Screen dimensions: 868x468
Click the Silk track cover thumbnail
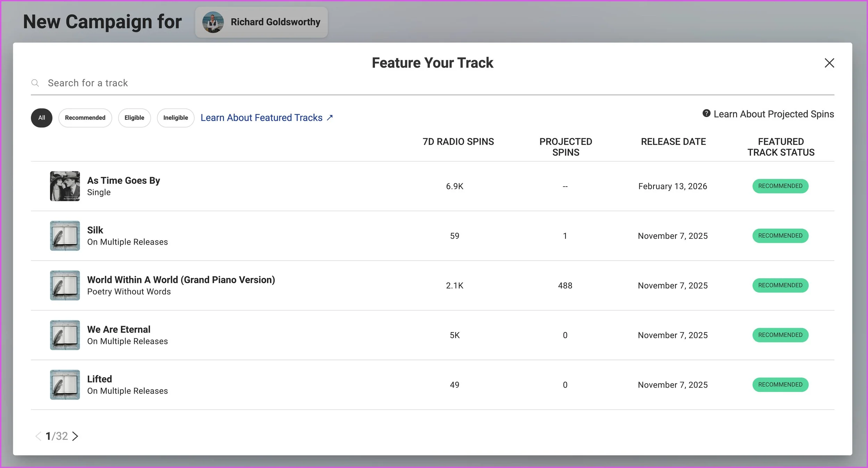tap(65, 236)
